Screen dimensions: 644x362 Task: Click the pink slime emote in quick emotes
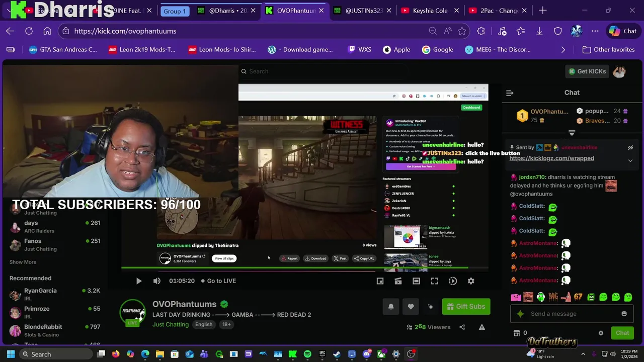coord(516,297)
